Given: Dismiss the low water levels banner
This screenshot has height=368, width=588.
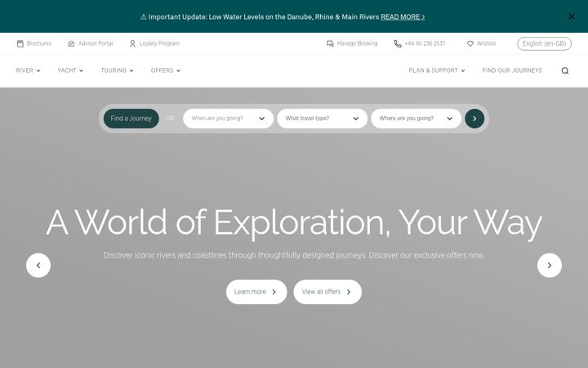Looking at the screenshot, I should click(x=571, y=16).
